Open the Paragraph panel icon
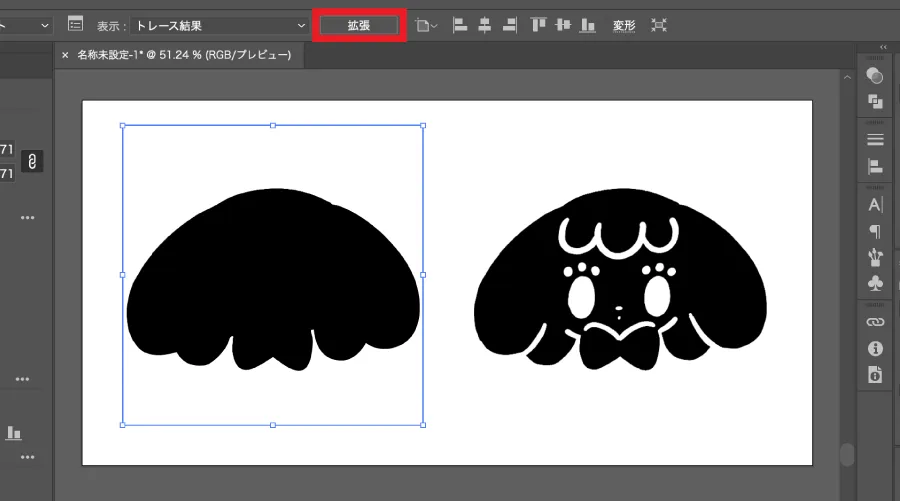900x501 pixels. point(875,231)
